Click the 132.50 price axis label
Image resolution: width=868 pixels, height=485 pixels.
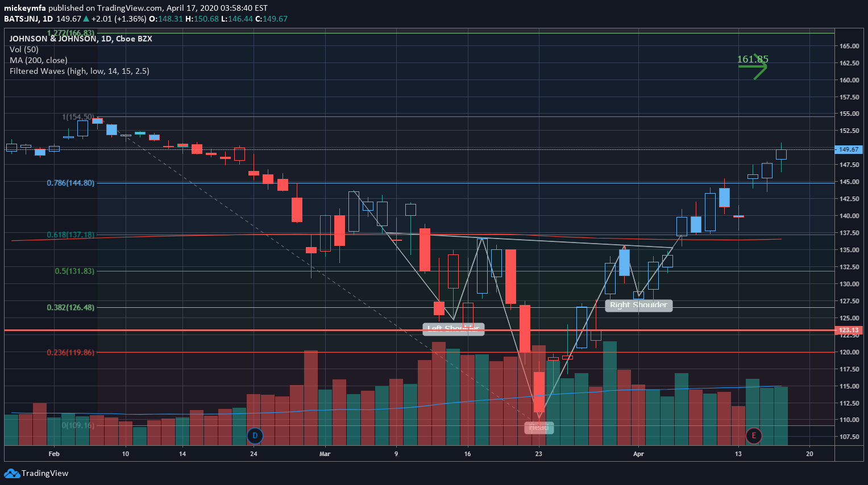pos(849,267)
